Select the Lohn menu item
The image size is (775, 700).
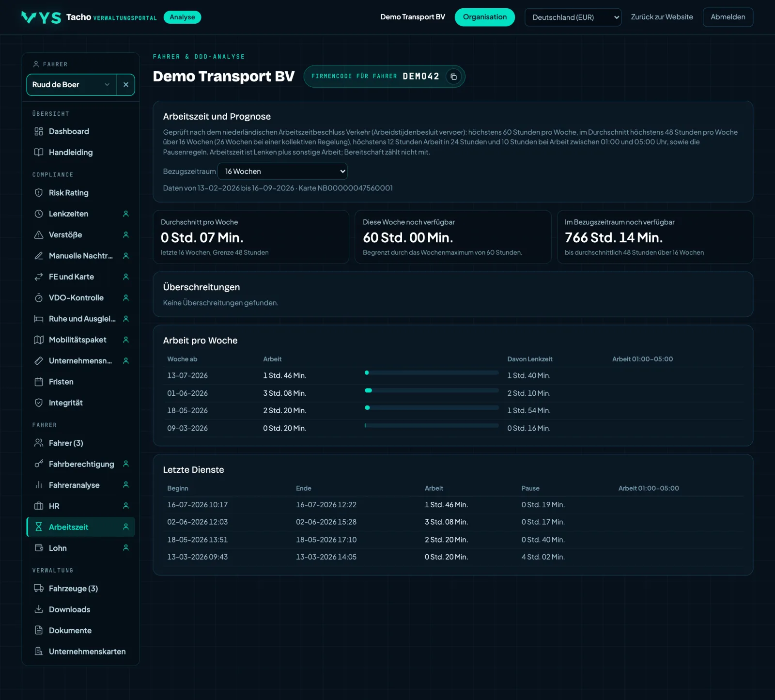pos(80,548)
